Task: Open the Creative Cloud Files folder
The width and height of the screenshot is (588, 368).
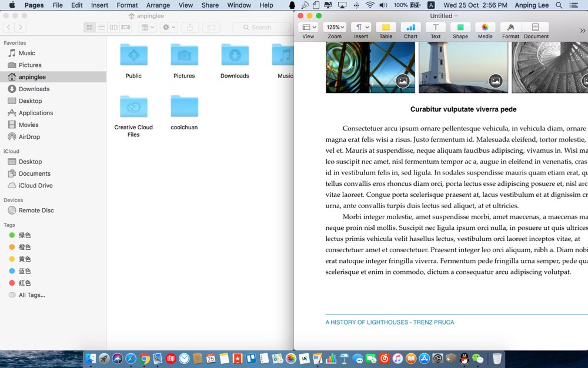Action: [x=133, y=108]
